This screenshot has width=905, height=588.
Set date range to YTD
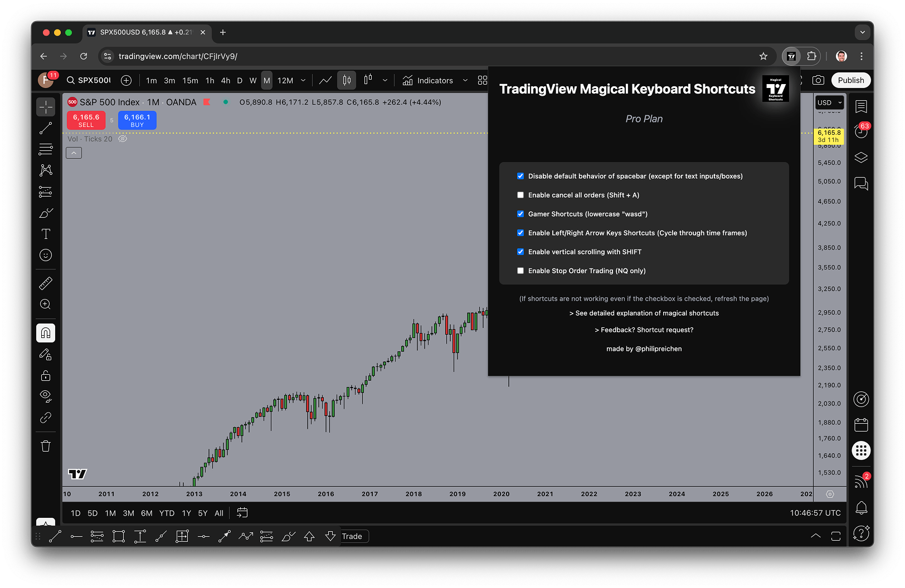[167, 513]
